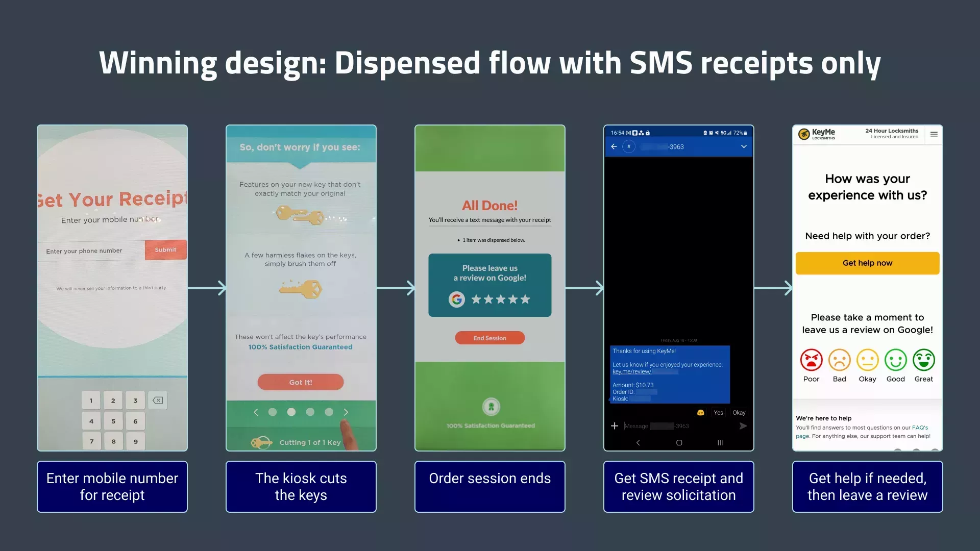Click the Got It button on disclaimer screen
980x551 pixels.
click(300, 382)
